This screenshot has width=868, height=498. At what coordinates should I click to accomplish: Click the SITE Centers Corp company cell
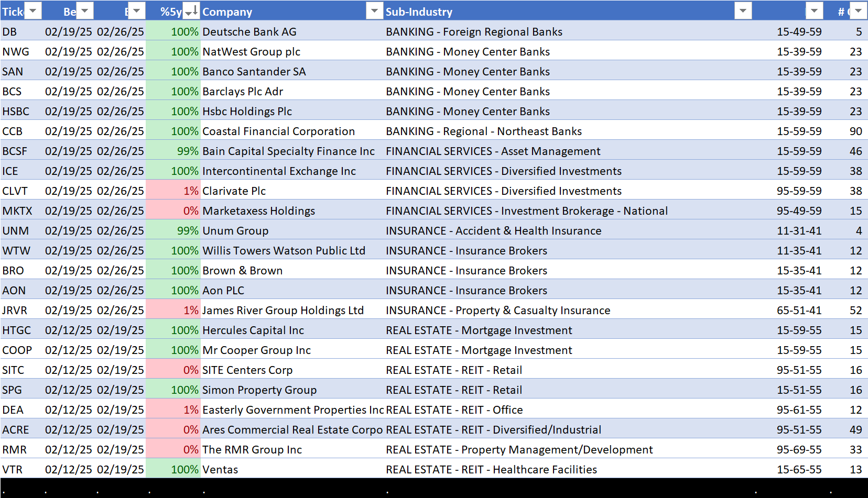292,370
